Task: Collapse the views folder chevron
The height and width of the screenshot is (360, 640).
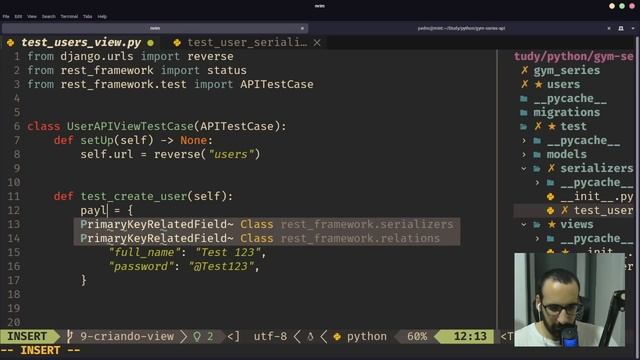Action: pyautogui.click(x=524, y=224)
